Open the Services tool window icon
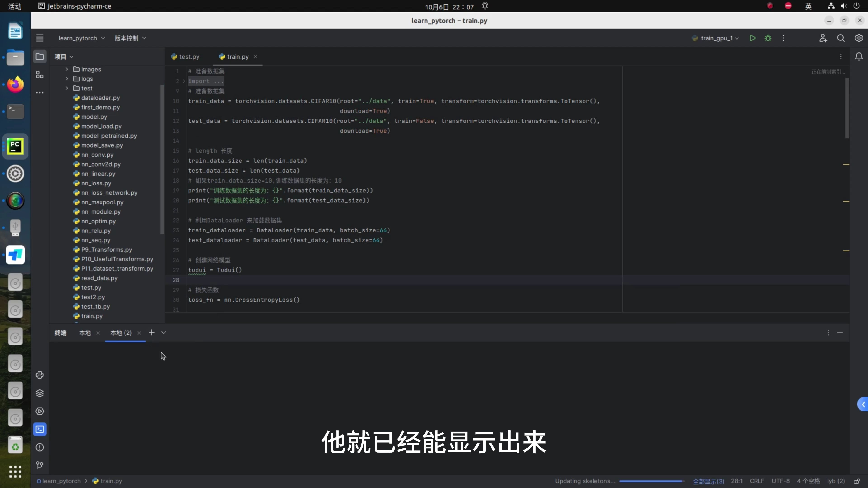 (40, 411)
